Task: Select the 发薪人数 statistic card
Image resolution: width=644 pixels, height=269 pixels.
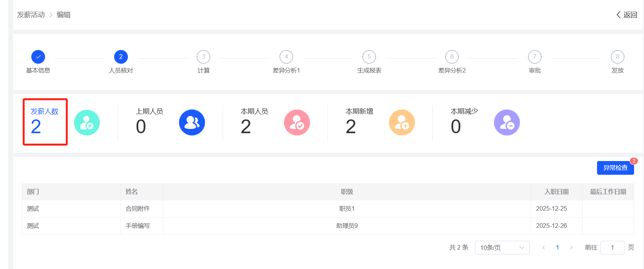Action: coord(45,122)
